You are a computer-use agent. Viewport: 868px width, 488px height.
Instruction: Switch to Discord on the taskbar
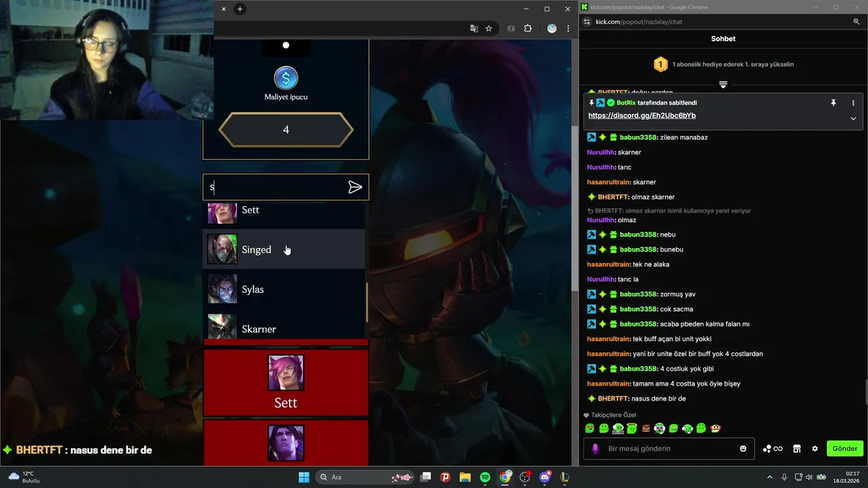pyautogui.click(x=545, y=477)
